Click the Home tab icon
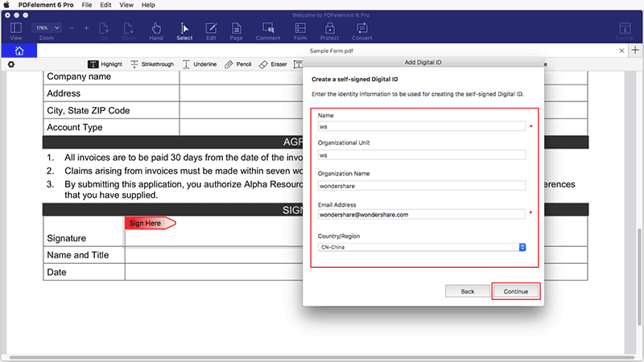This screenshot has height=362, width=644. (x=19, y=51)
